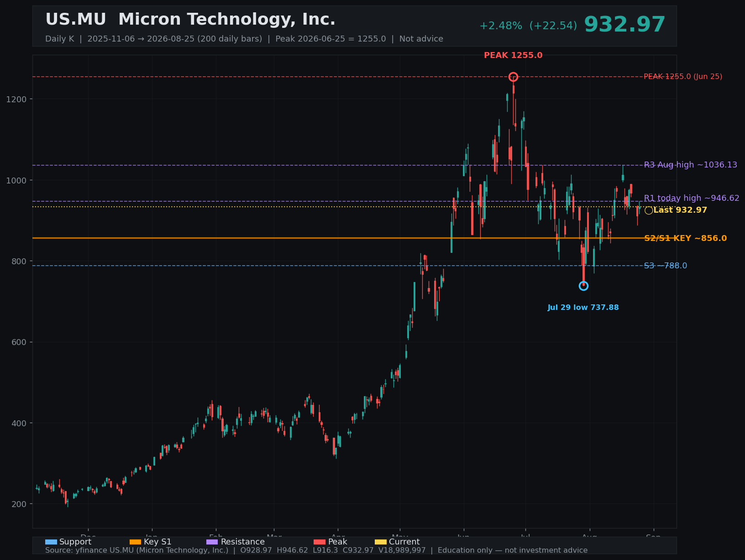Select the 'US.MU Micron Technology, Inc.' title

(190, 20)
